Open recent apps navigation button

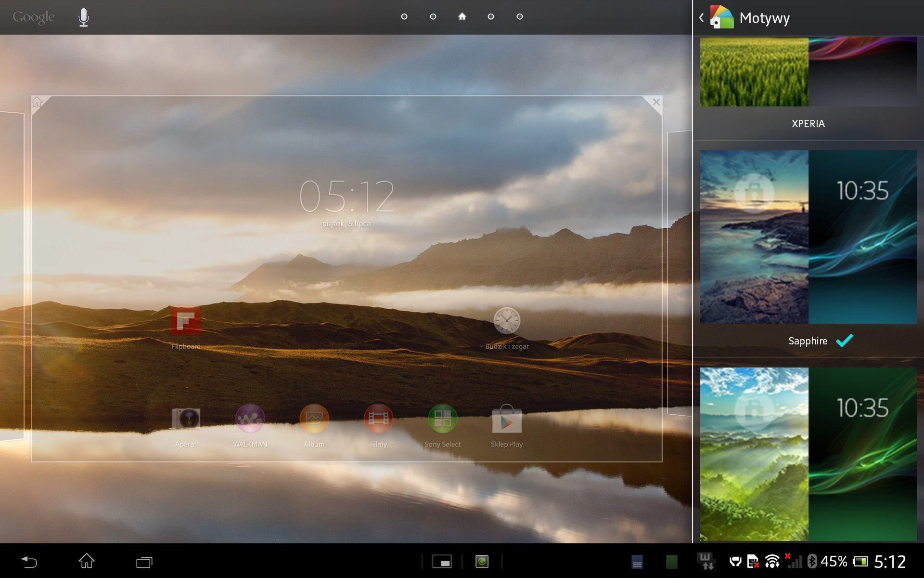pos(144,562)
